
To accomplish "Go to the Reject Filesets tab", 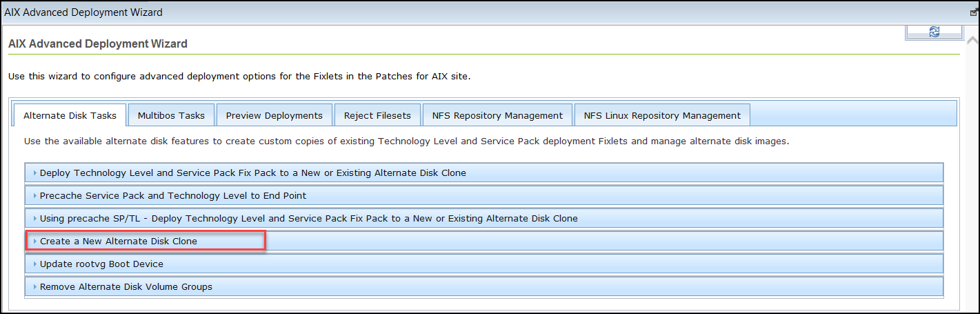I will click(x=377, y=115).
